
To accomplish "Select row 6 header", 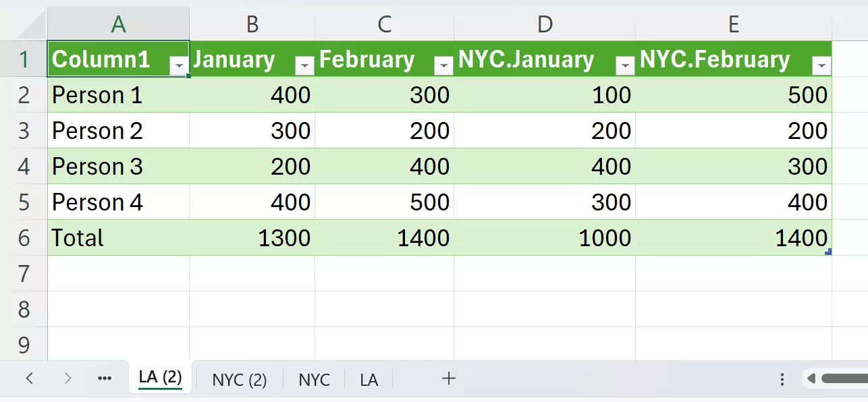I will pyautogui.click(x=24, y=237).
